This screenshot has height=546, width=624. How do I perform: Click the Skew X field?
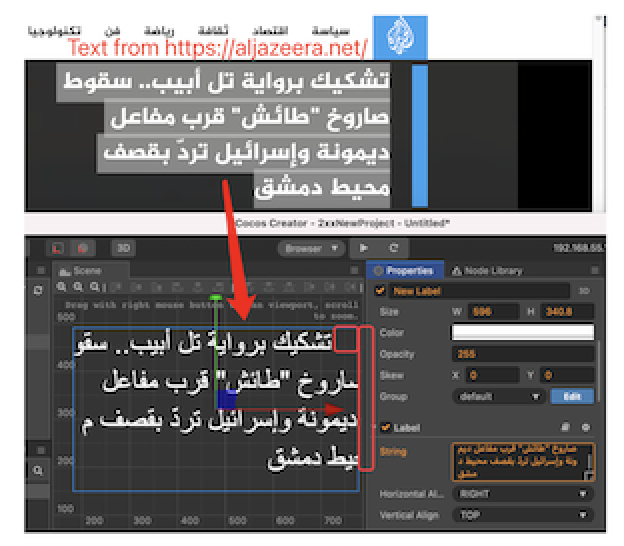pyautogui.click(x=493, y=375)
